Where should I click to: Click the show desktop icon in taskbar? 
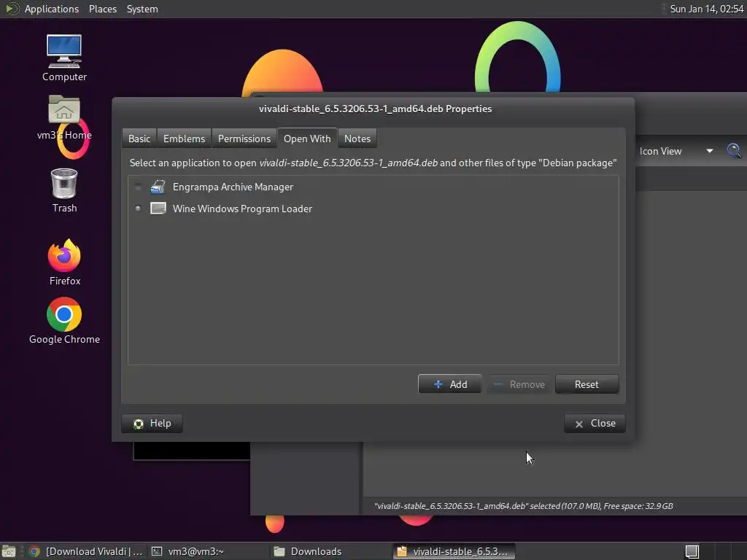9,551
